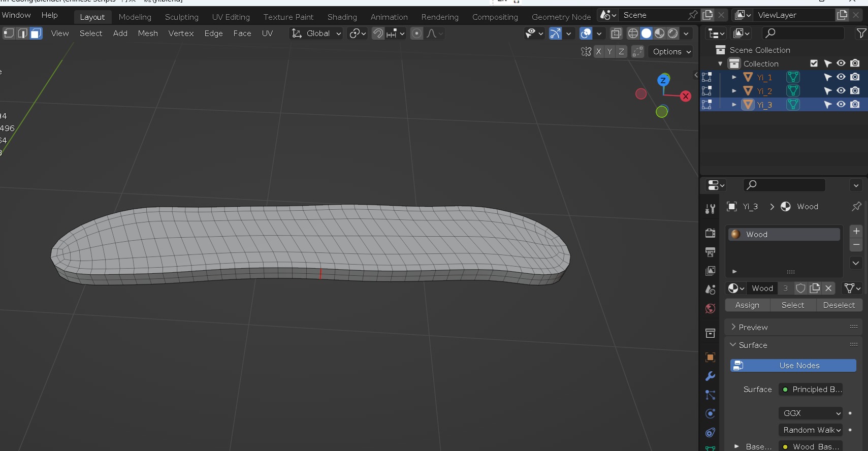Open the Object properties tab

point(711,358)
